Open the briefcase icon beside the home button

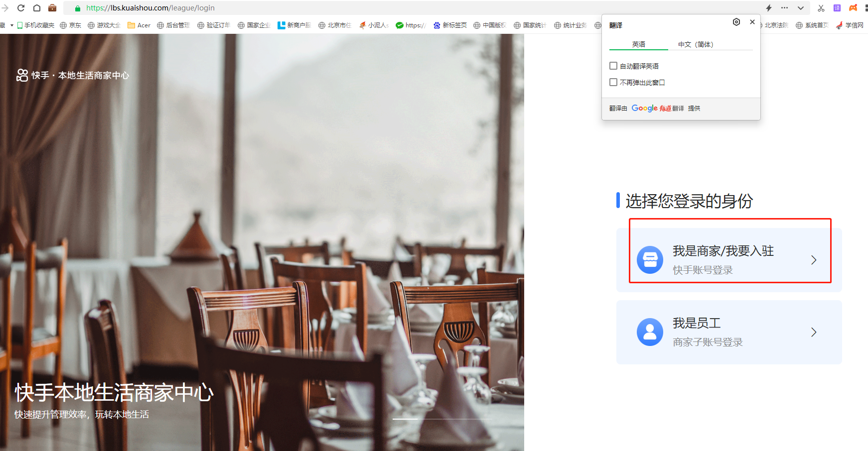pyautogui.click(x=52, y=8)
